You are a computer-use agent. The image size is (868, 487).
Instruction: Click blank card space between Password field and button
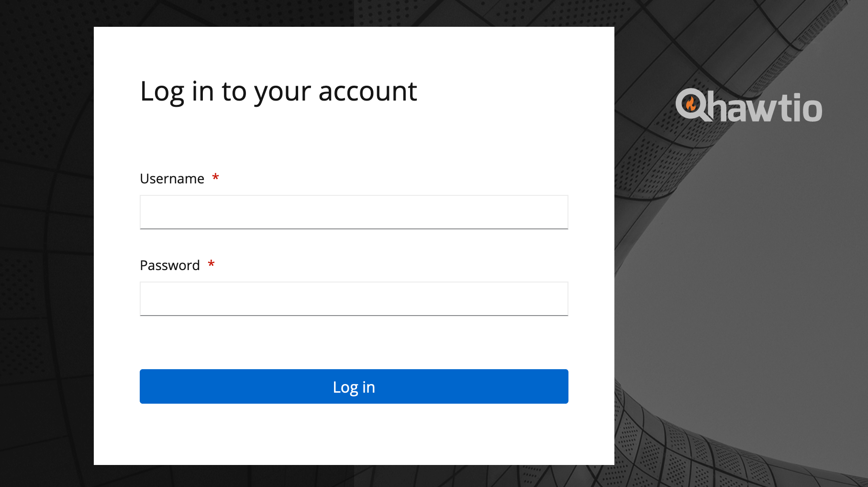354,342
